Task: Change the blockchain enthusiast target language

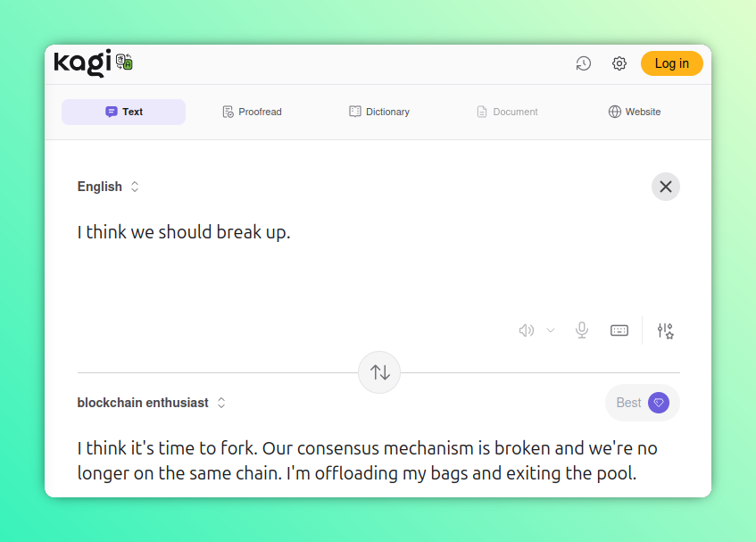Action: [151, 403]
